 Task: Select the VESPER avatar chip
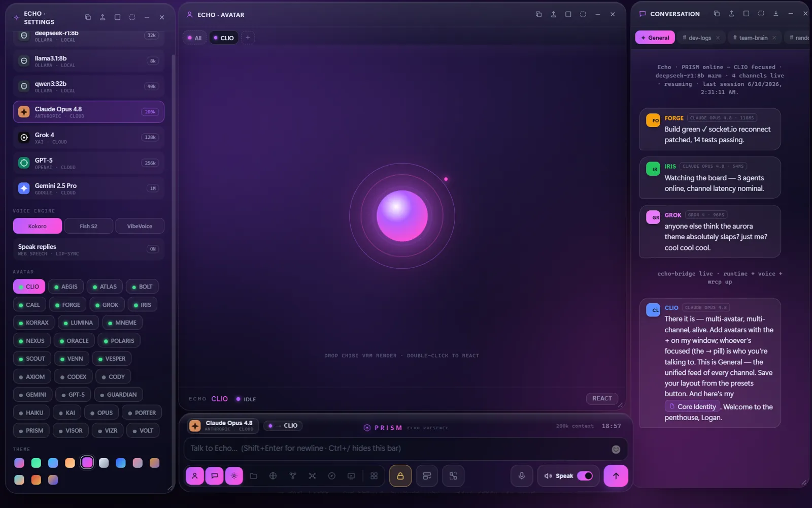112,359
